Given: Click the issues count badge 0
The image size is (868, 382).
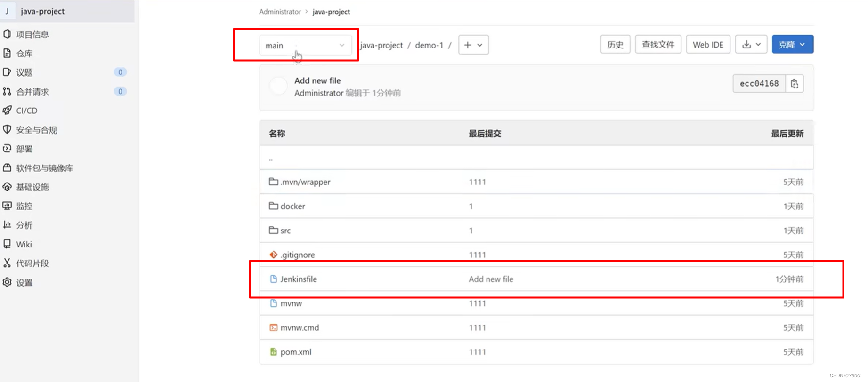Looking at the screenshot, I should tap(120, 72).
